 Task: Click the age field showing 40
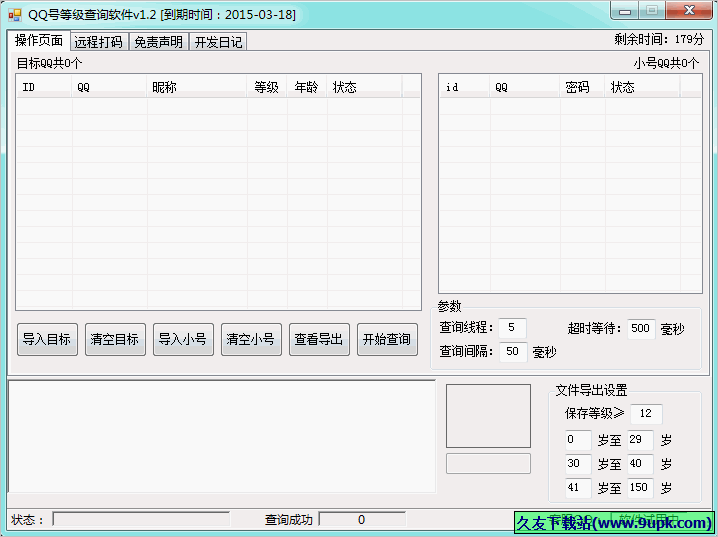tap(640, 464)
